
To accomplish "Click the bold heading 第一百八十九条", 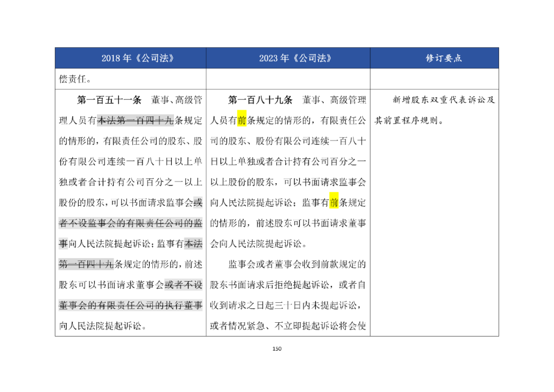I will click(x=261, y=100).
